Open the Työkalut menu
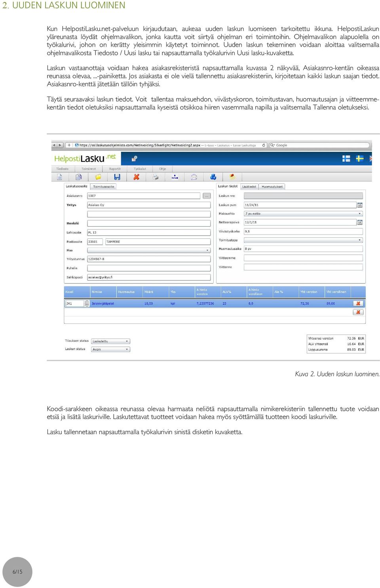This screenshot has height=588, width=380. [140, 169]
